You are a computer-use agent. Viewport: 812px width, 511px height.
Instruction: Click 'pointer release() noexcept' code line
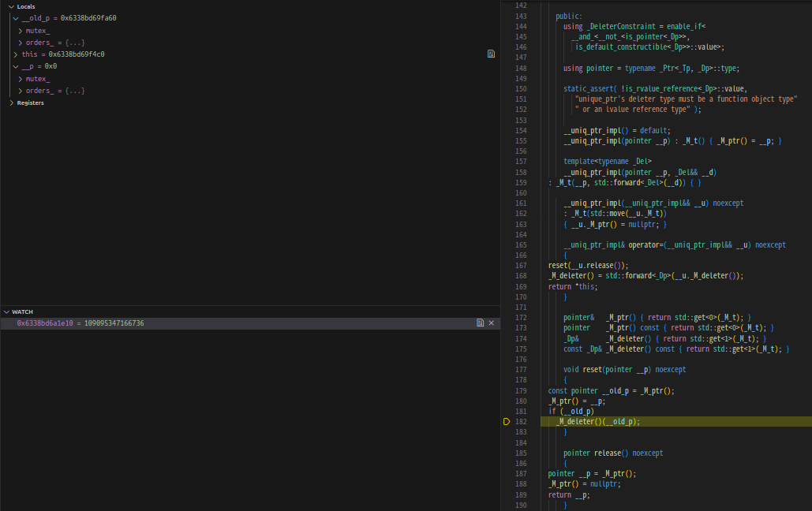tap(613, 453)
